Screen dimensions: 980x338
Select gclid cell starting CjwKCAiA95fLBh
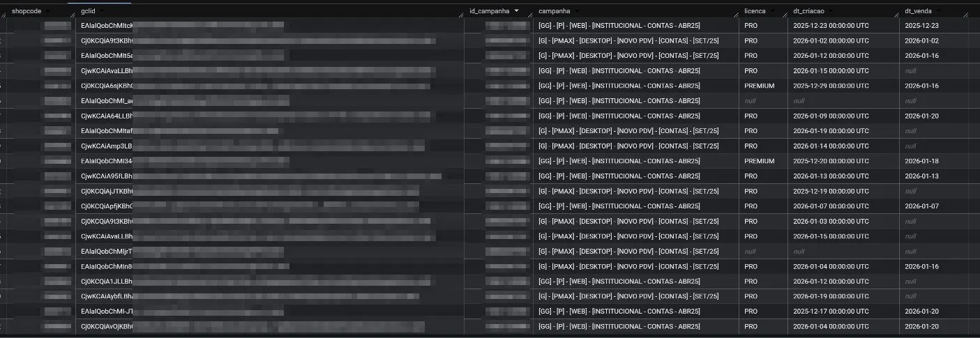270,176
